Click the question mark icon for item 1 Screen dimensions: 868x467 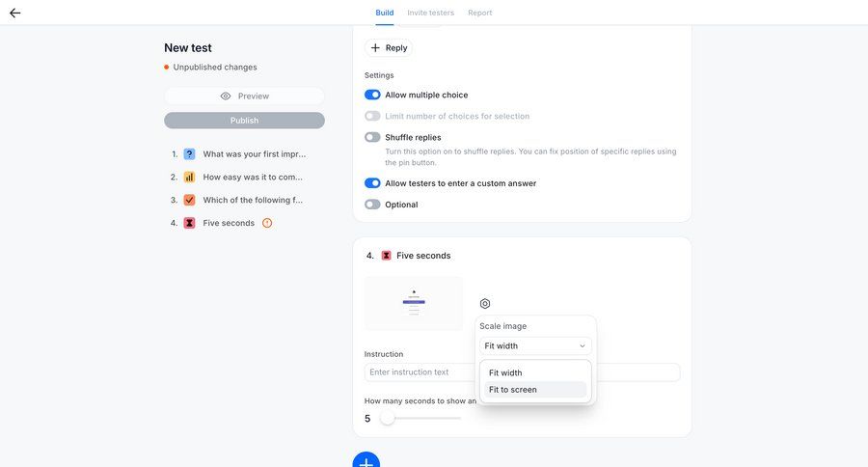tap(189, 153)
